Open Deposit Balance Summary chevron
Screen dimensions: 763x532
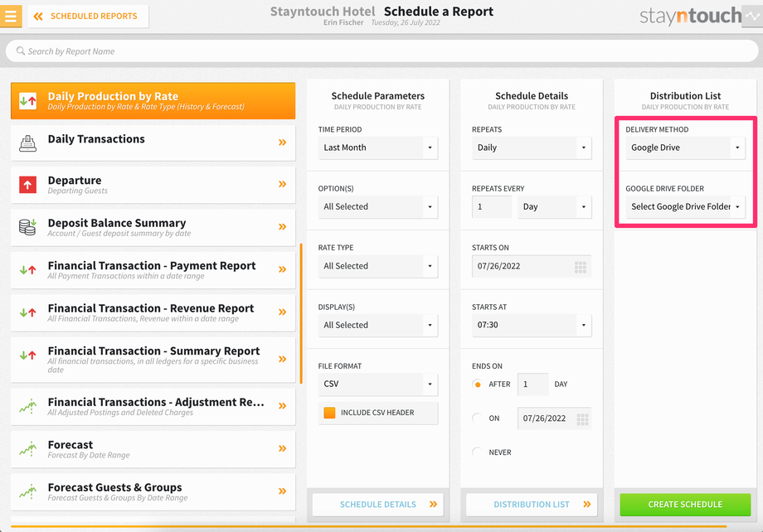(x=282, y=226)
